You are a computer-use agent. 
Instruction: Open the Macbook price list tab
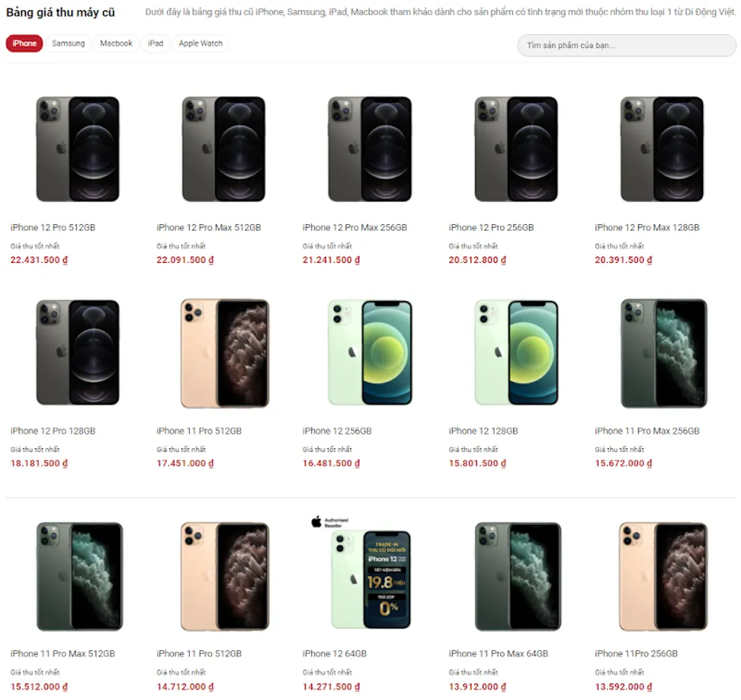(x=116, y=44)
